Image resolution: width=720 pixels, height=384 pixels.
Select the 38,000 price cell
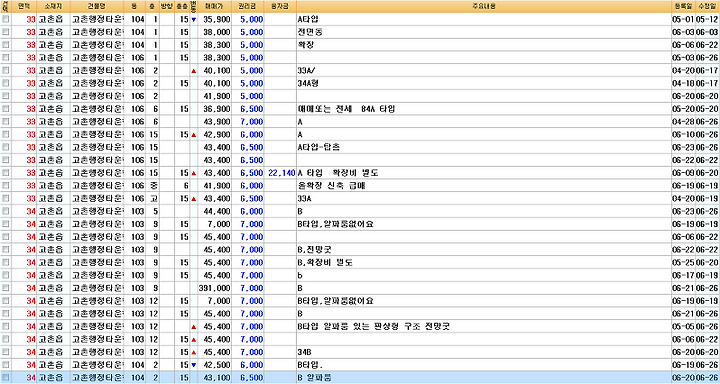point(214,32)
